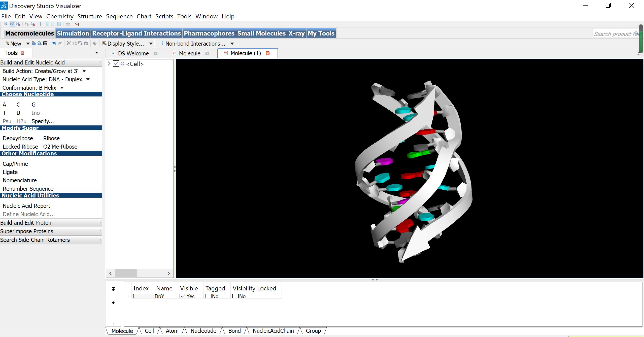Click the single vertical bar toolbar icon
Image resolution: width=644 pixels, height=337 pixels.
point(41,24)
